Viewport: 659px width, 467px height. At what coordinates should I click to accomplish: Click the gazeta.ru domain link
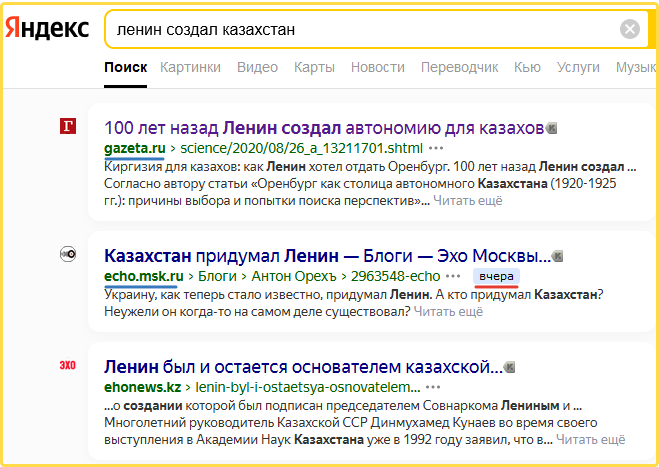tap(134, 148)
